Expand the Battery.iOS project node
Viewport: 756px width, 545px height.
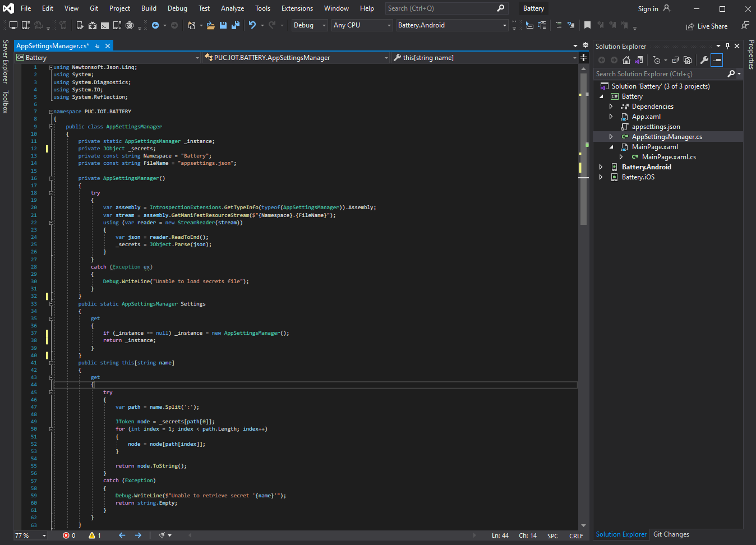coord(601,177)
